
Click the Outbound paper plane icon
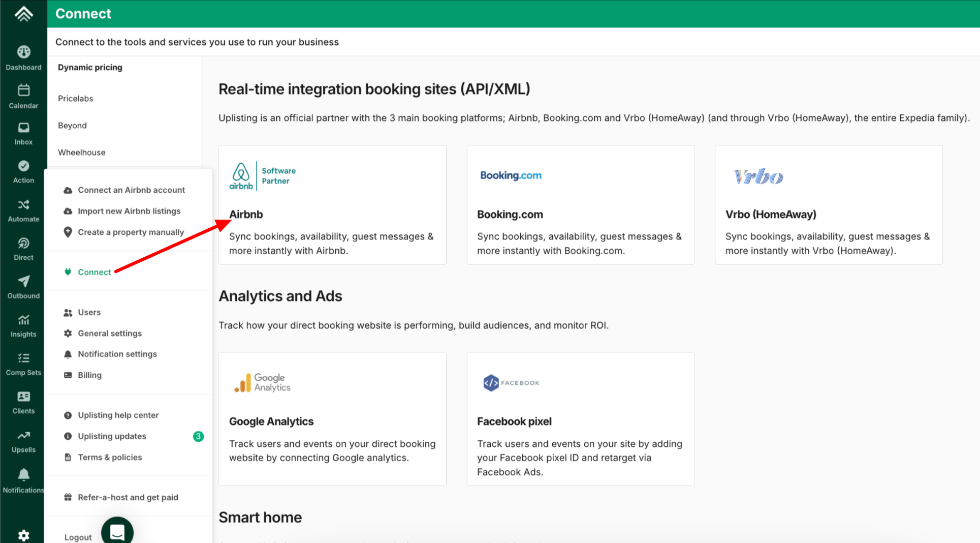(x=23, y=281)
